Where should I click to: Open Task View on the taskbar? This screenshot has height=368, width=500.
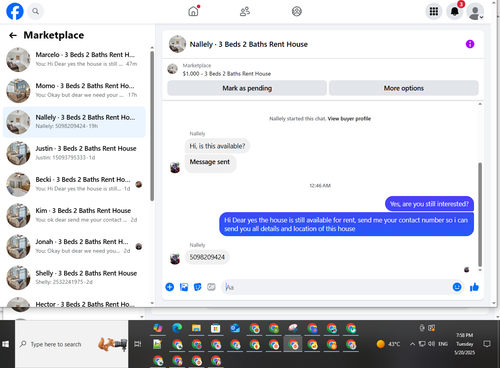[x=137, y=344]
